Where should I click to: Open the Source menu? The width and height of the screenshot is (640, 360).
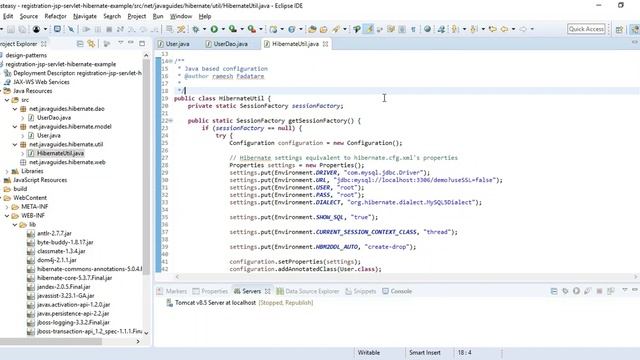(29, 16)
